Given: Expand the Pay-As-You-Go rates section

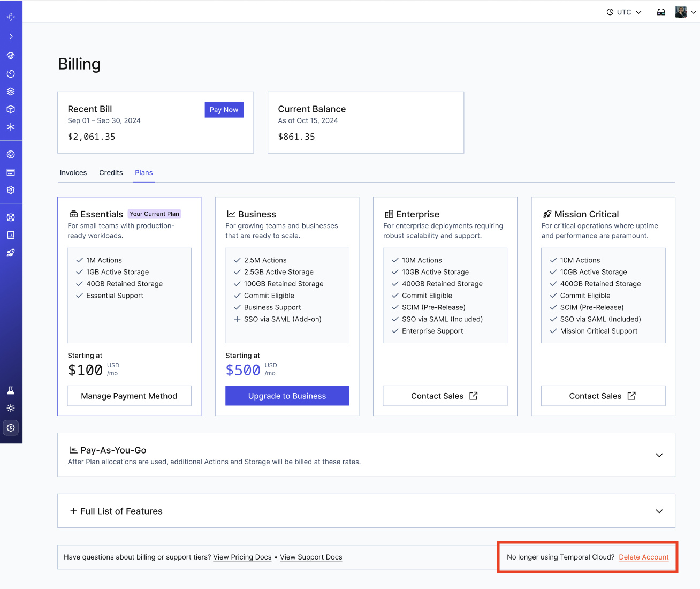Looking at the screenshot, I should pyautogui.click(x=659, y=455).
